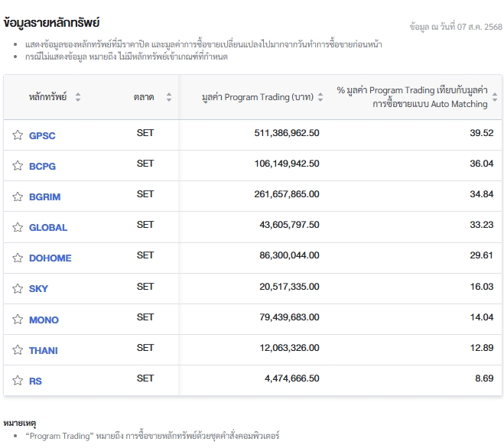Add BGRIM to favorites with star
504x448 pixels.
click(x=18, y=196)
